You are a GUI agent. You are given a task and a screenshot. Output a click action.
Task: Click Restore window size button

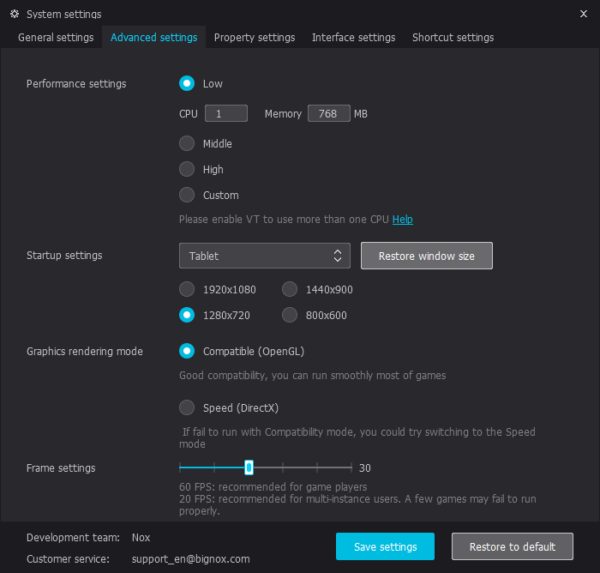[427, 256]
